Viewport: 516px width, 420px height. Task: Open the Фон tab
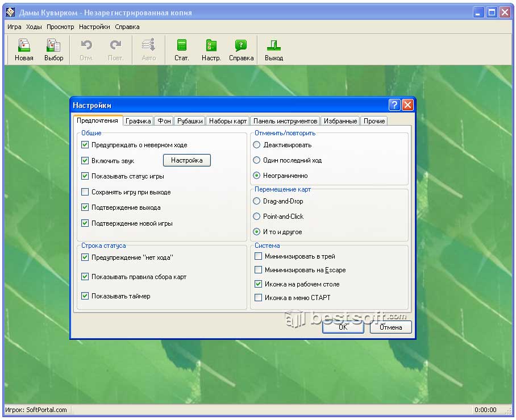(164, 121)
